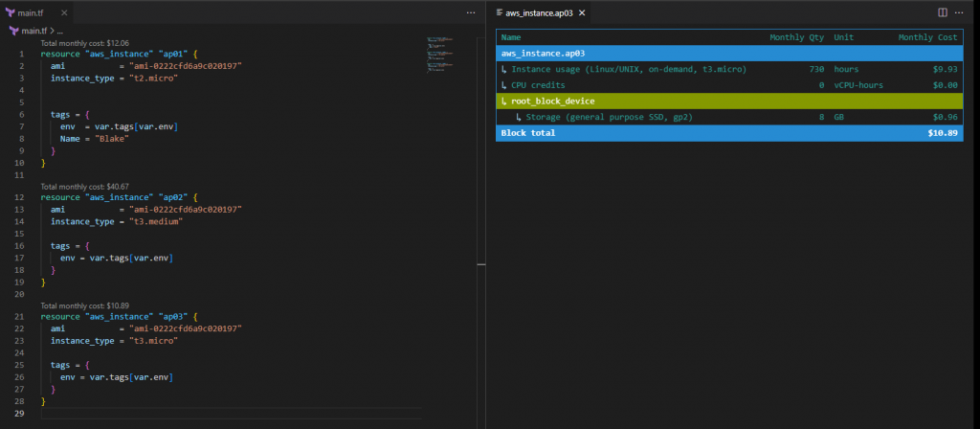Click the $9.93 monthly cost value
980x429 pixels.
click(945, 69)
